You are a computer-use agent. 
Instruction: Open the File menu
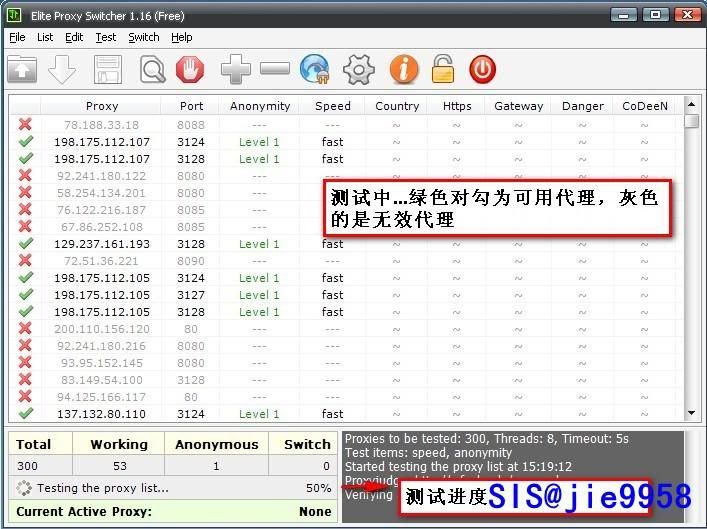click(x=17, y=37)
